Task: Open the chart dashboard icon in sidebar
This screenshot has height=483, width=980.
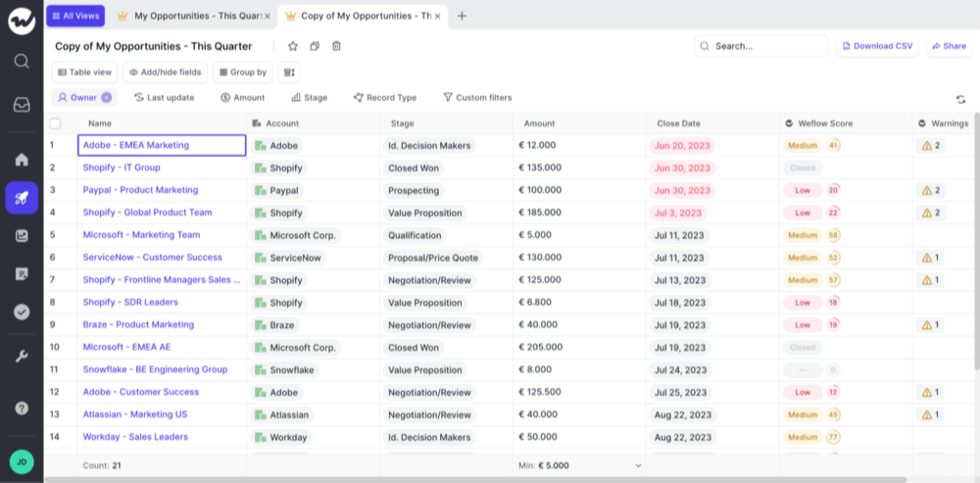Action: tap(22, 235)
